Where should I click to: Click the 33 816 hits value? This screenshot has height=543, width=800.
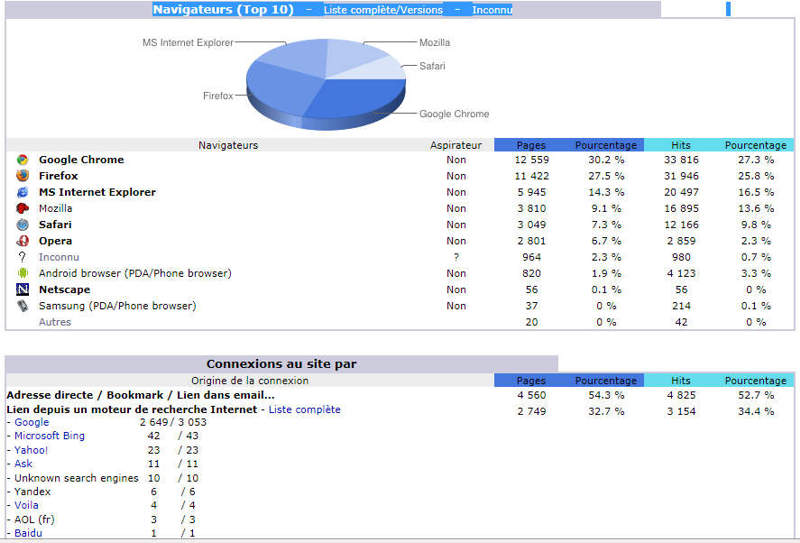pos(681,160)
